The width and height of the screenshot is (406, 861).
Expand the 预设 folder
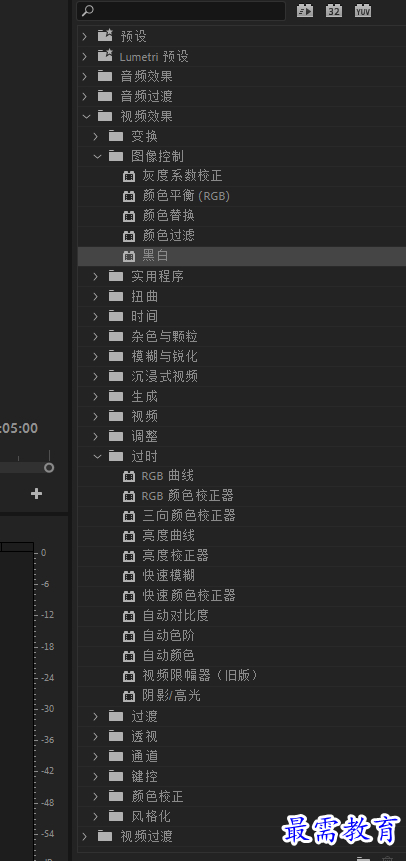(x=85, y=36)
